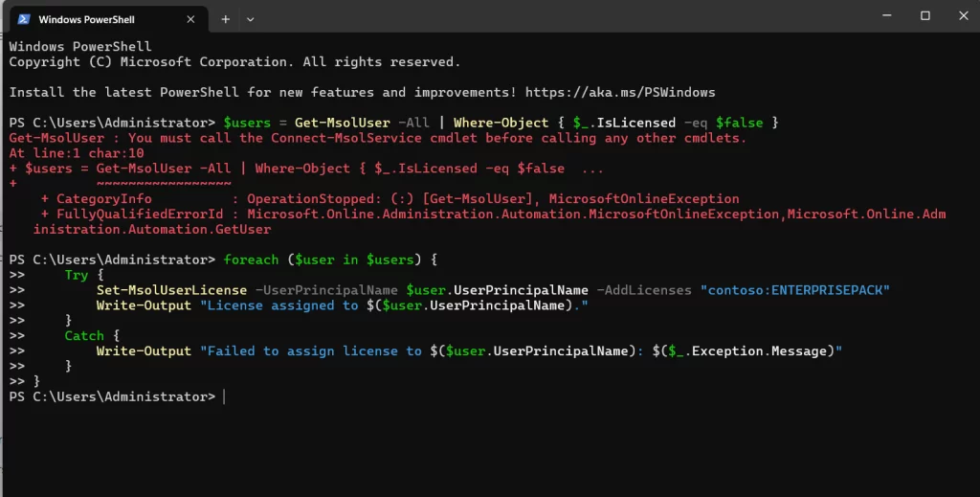Viewport: 980px width, 497px height.
Task: Click the FullyQualifiedErrorId error label
Action: pyautogui.click(x=139, y=214)
